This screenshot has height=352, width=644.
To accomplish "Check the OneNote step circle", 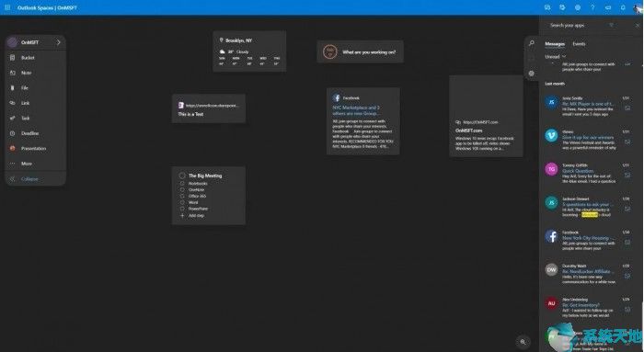I will [182, 189].
